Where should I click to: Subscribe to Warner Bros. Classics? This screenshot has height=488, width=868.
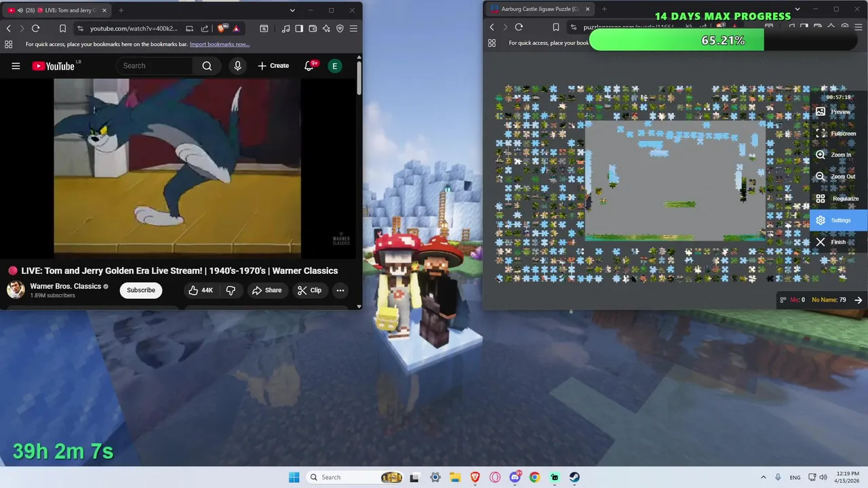[141, 290]
